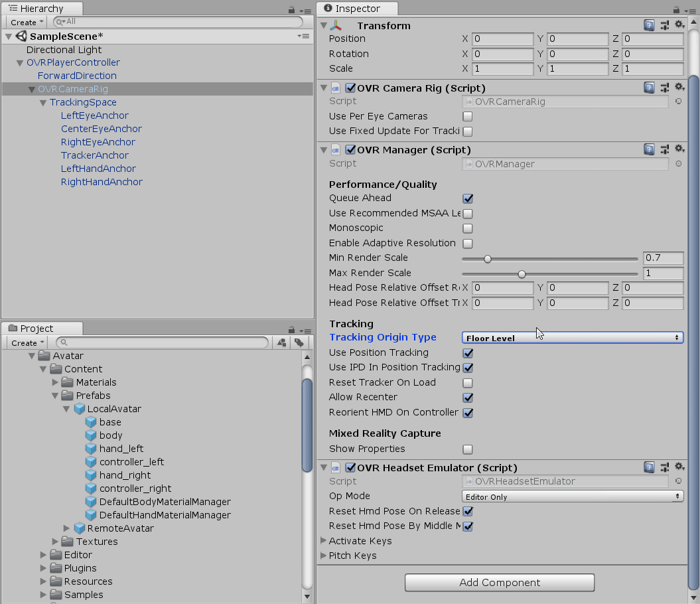Lock the Hierarchy panel
The width and height of the screenshot is (700, 604).
[291, 10]
